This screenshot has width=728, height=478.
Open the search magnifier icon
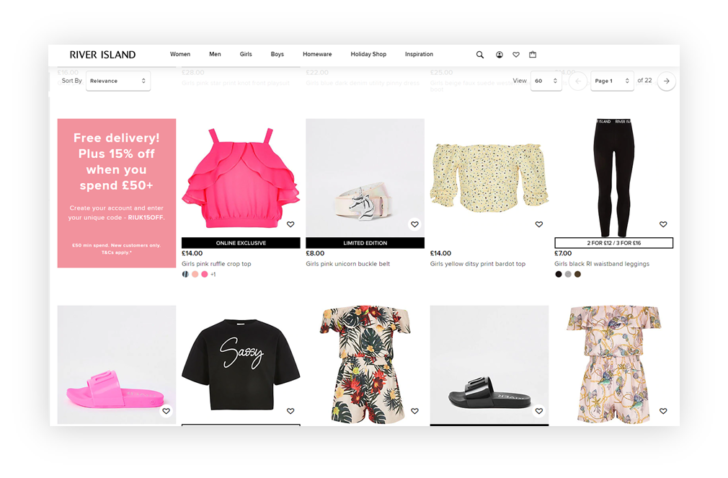point(480,55)
